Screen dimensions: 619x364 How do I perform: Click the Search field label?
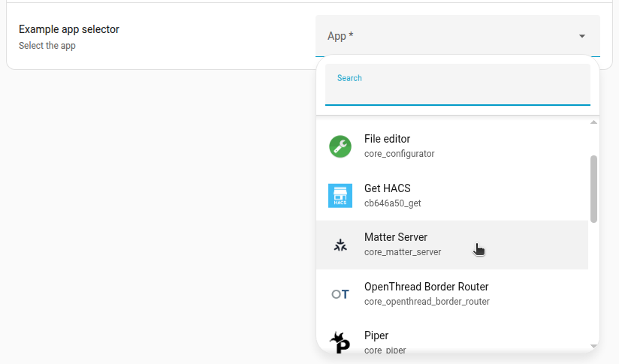coord(349,78)
